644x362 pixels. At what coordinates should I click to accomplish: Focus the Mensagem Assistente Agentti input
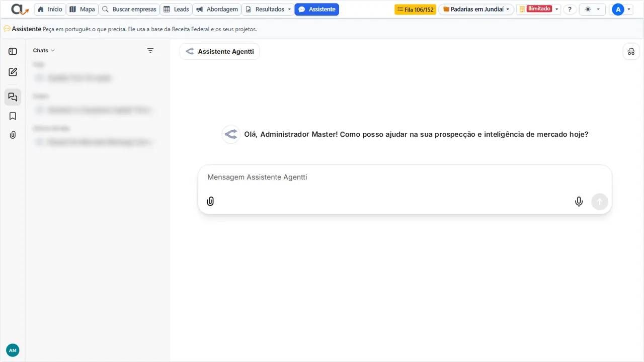[405, 177]
